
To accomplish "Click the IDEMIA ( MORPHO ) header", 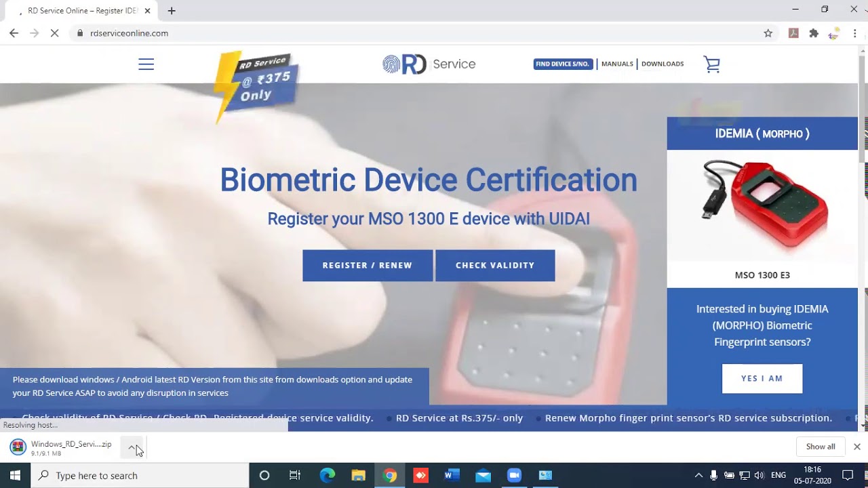I will coord(762,134).
